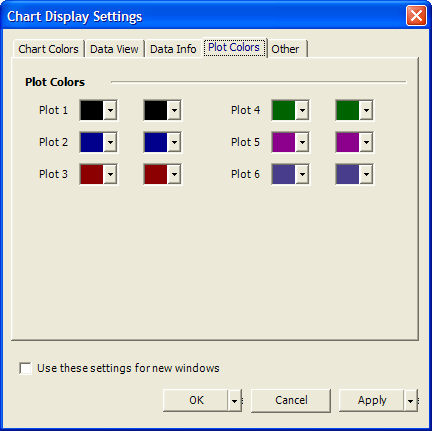Open the first Plot 1 color dropdown arrow

(x=110, y=110)
